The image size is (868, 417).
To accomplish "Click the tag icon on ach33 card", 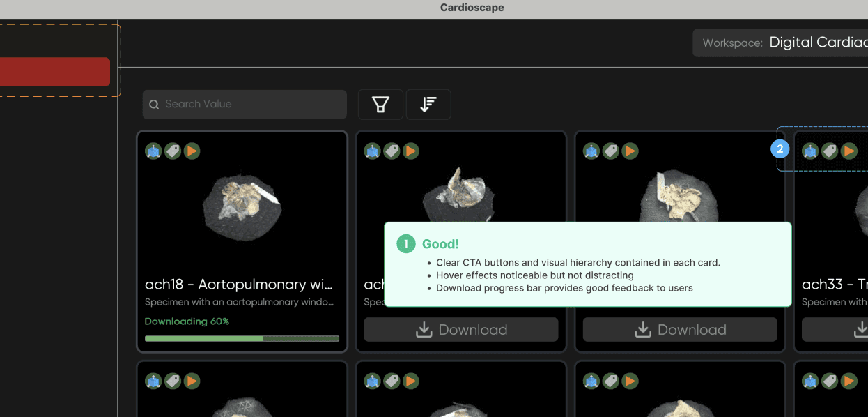I will [830, 151].
